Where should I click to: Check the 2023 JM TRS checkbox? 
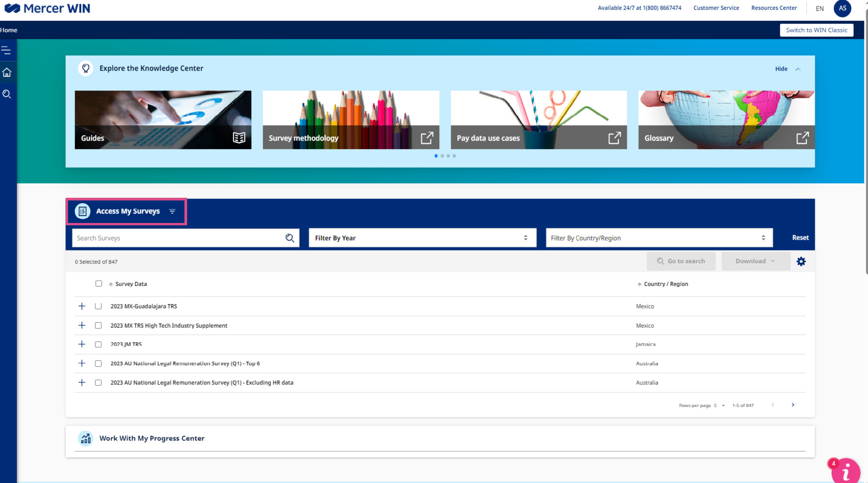(x=98, y=344)
